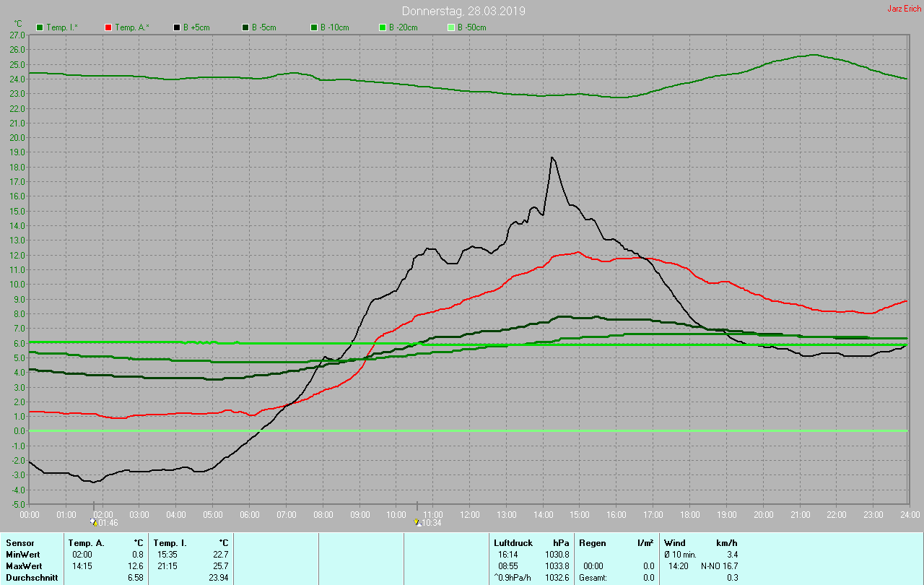Select the pressure value 1030.8
This screenshot has height=585, width=924.
pos(557,554)
